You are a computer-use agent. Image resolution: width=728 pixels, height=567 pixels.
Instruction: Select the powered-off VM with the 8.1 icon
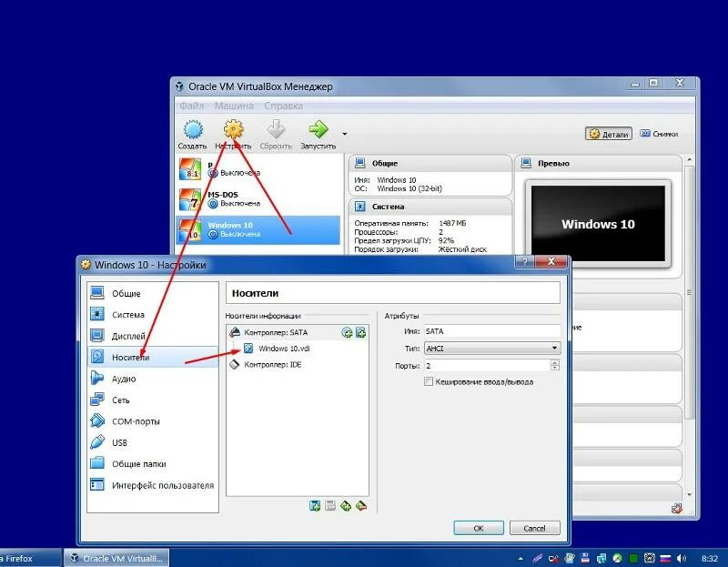(258, 168)
